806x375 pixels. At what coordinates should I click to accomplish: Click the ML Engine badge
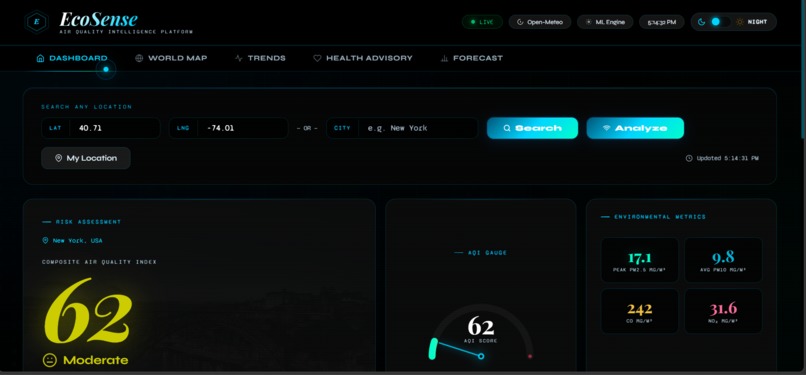pos(605,22)
